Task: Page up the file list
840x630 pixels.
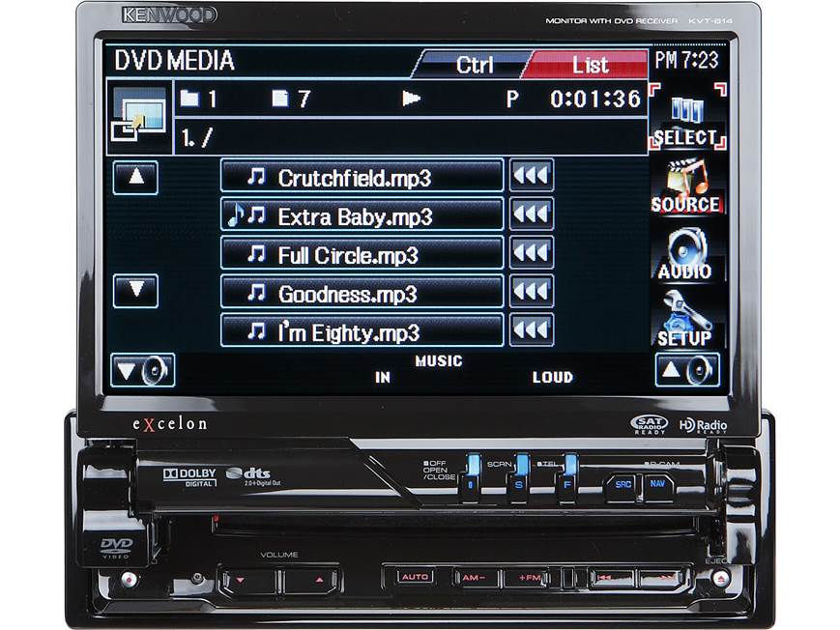Action: coord(135,178)
